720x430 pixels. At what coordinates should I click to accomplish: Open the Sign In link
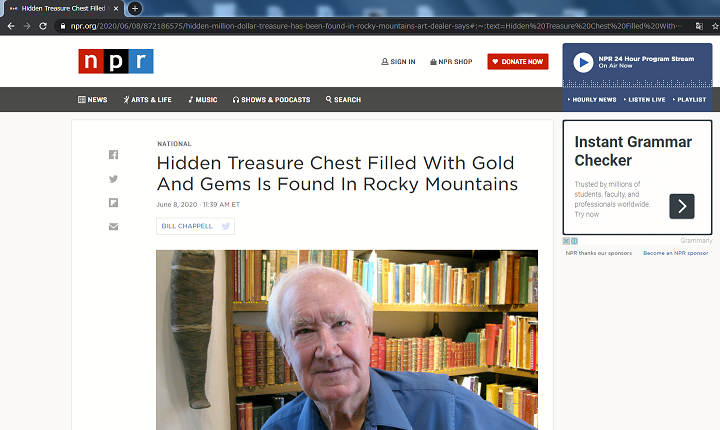[x=398, y=62]
